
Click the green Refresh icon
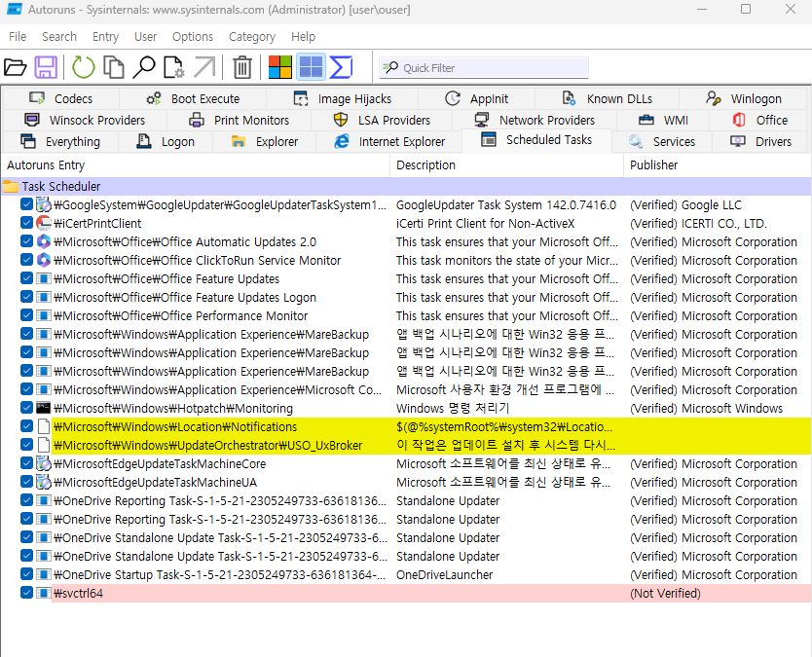coord(84,67)
